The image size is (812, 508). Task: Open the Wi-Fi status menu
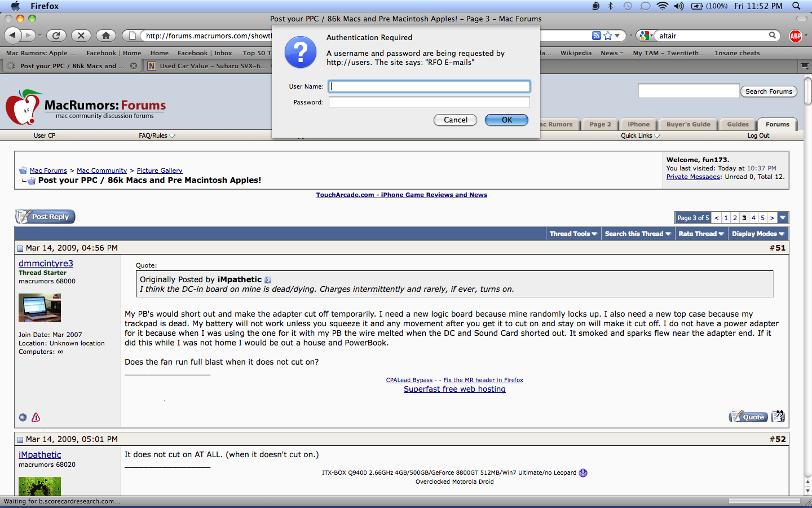pos(663,6)
